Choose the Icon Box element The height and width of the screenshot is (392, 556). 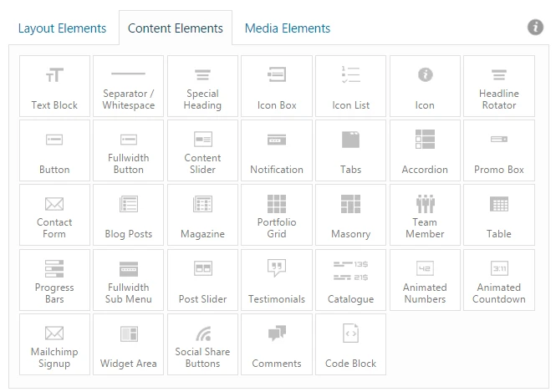pos(277,86)
